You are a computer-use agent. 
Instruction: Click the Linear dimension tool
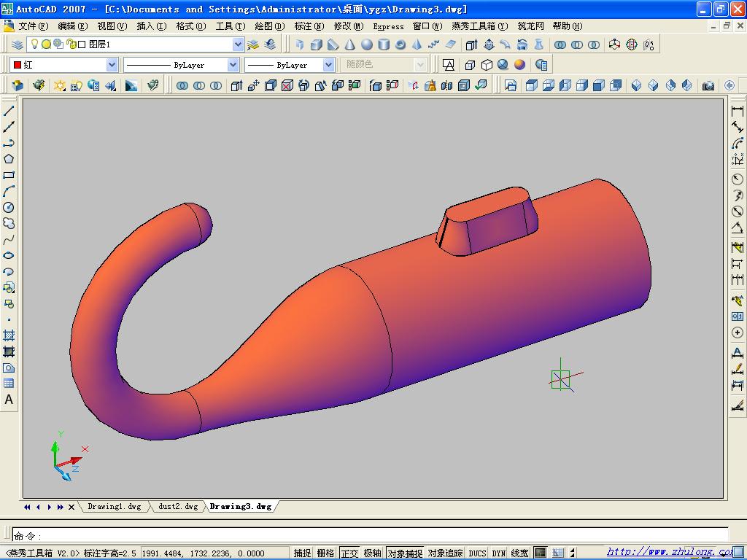click(x=737, y=112)
